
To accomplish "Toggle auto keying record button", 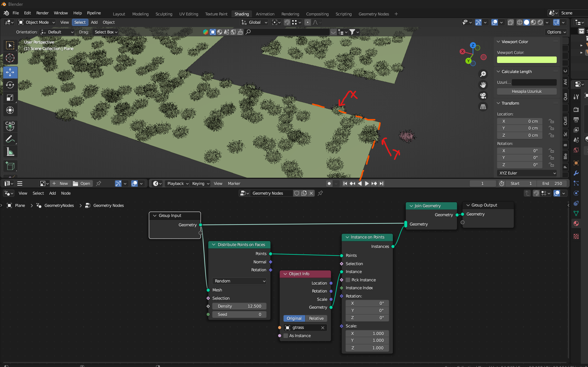I will tap(329, 183).
